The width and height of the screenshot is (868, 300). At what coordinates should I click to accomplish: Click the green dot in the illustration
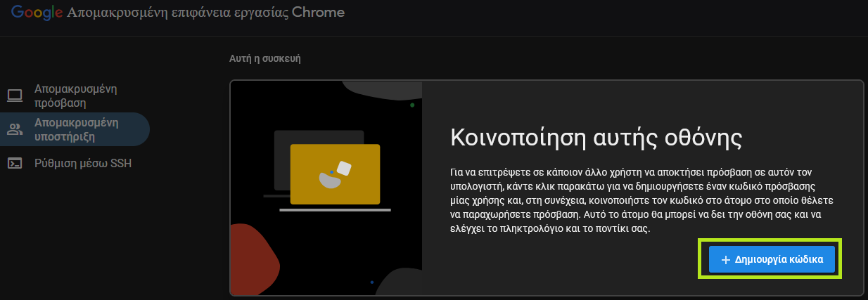(412, 105)
